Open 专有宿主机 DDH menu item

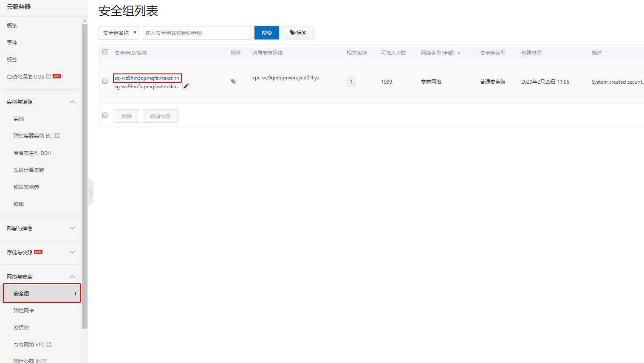32,153
